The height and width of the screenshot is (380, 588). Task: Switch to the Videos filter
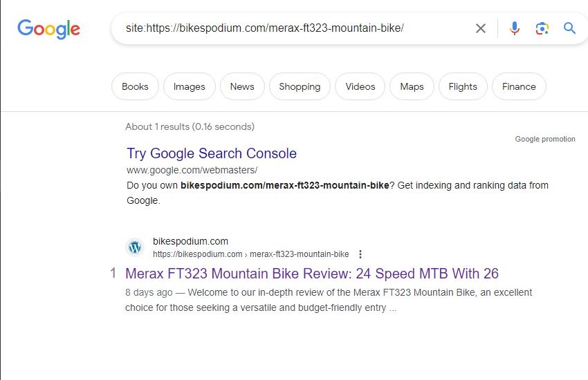point(360,86)
